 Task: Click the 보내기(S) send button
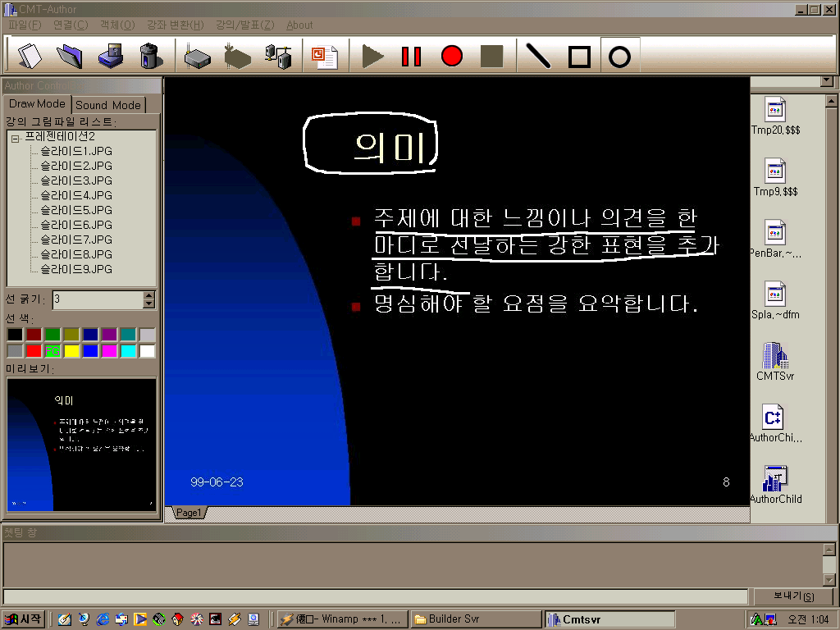794,596
